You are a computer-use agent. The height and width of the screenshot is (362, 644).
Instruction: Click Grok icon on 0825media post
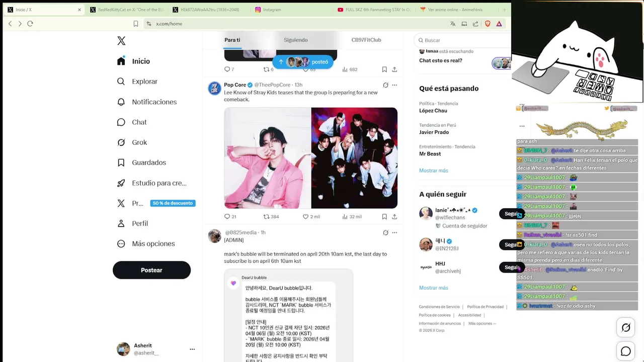tap(385, 233)
